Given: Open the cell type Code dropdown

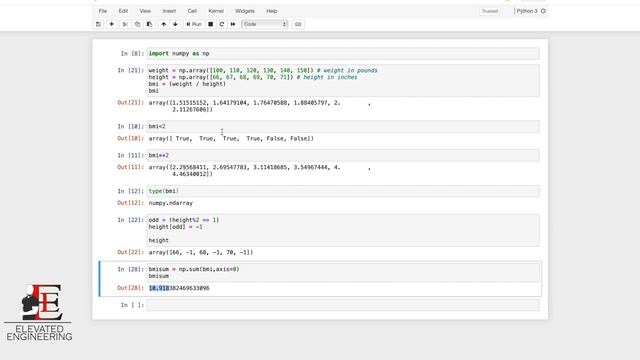Looking at the screenshot, I should [x=265, y=24].
